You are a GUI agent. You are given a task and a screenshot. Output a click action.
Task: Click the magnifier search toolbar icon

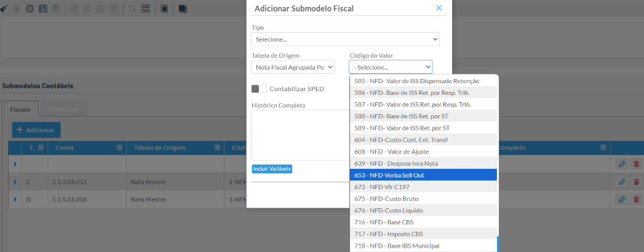click(x=132, y=9)
